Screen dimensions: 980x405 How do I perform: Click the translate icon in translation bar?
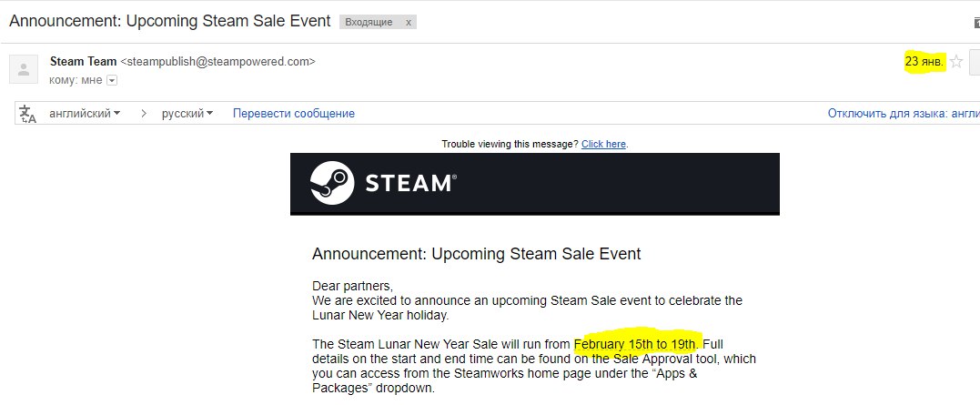tap(28, 114)
